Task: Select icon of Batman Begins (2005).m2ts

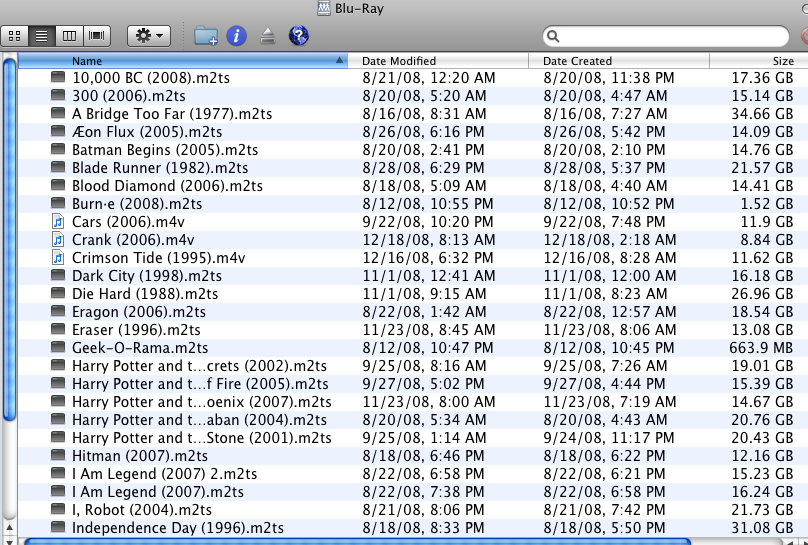Action: pyautogui.click(x=58, y=149)
